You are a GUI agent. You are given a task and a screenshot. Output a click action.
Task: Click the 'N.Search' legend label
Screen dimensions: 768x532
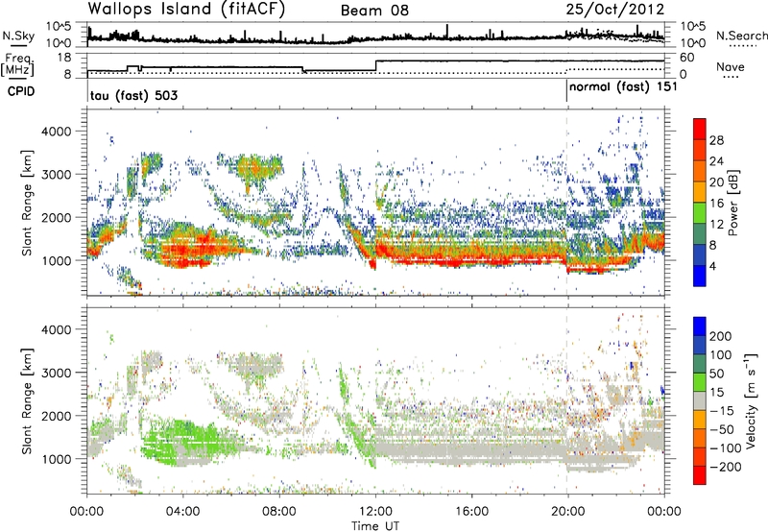pyautogui.click(x=742, y=36)
